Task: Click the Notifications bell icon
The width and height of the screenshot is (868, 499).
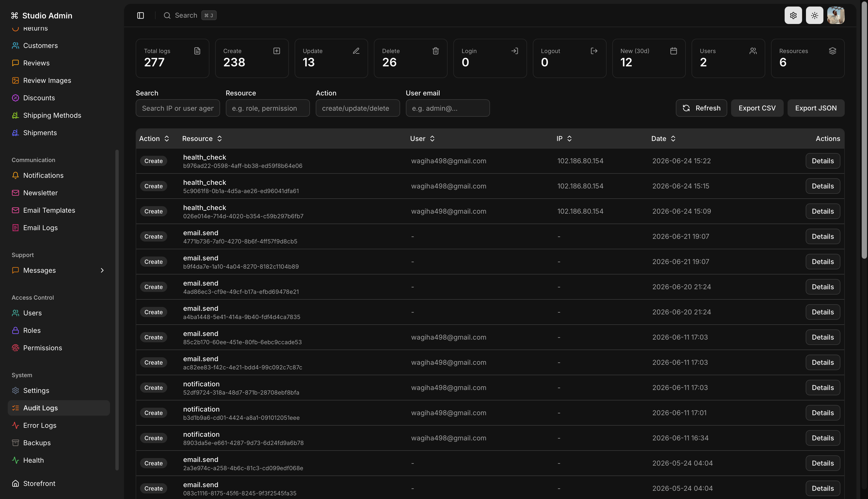Action: coord(16,175)
